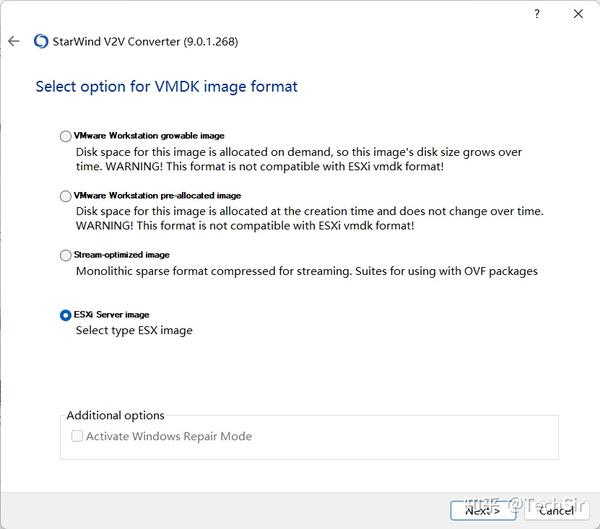Pick the ESXi Server image radio button
Viewport: 600px width, 529px height.
[66, 315]
